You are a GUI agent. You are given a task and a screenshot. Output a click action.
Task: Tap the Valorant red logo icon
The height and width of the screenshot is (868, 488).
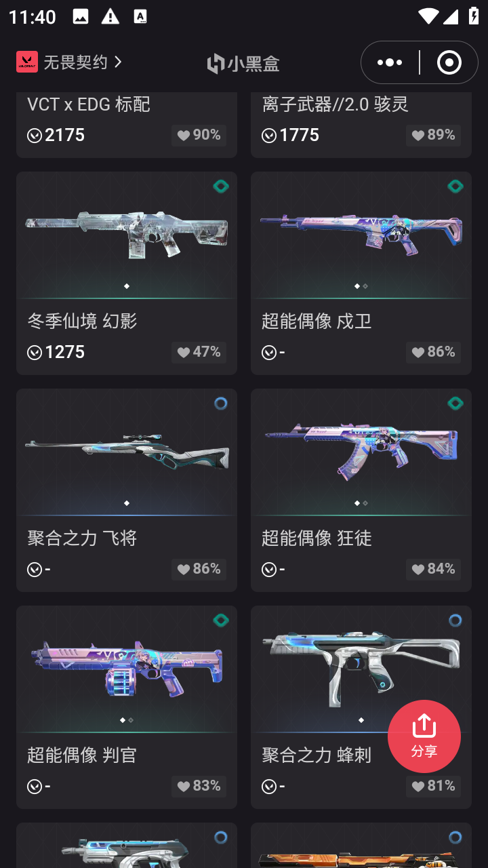[x=27, y=62]
